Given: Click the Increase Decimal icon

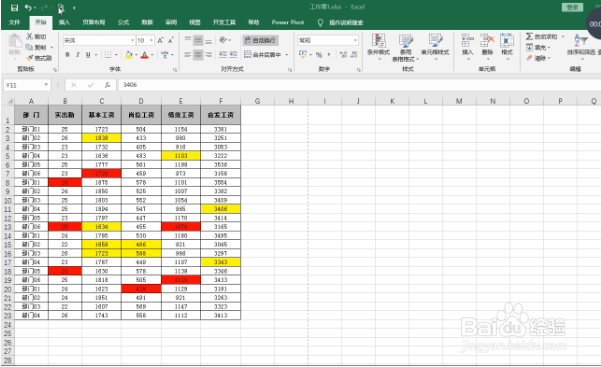Looking at the screenshot, I should click(x=343, y=55).
